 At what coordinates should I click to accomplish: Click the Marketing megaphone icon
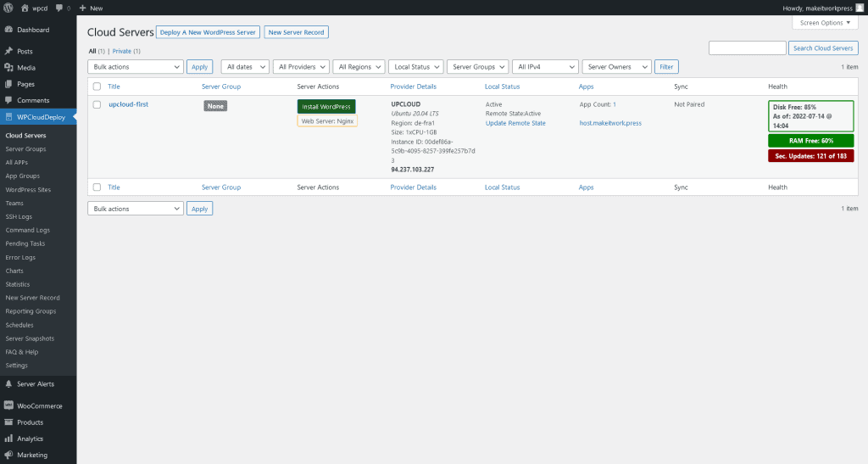point(8,455)
